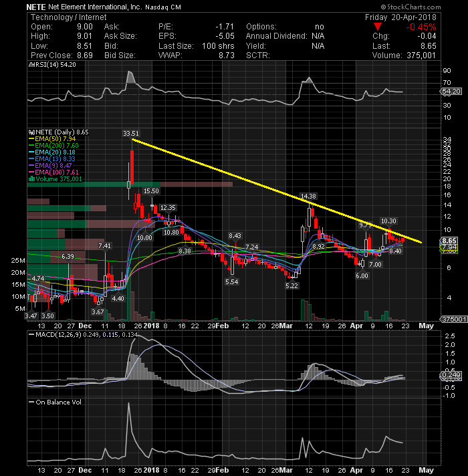
Task: Click the Net Element International, Inc. title
Action: pyautogui.click(x=95, y=7)
